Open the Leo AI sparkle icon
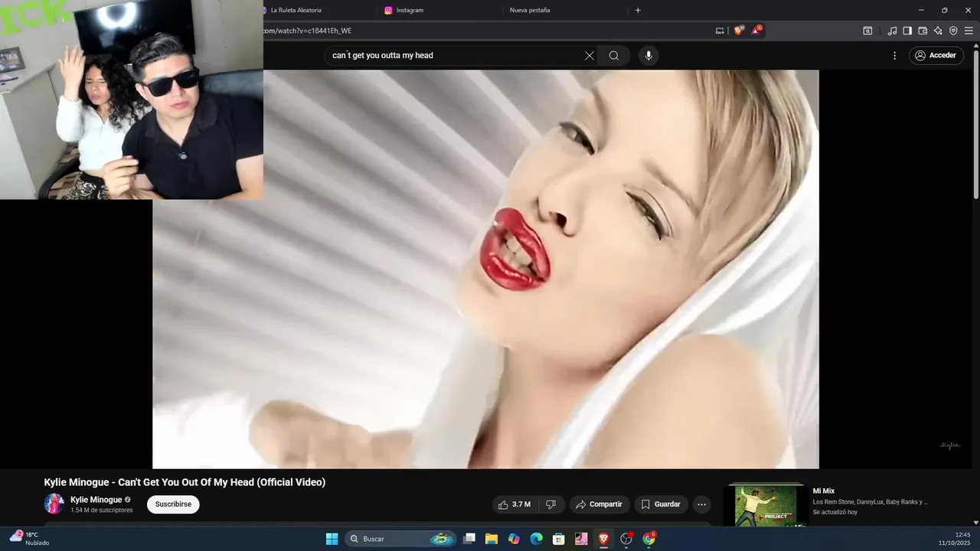This screenshot has width=980, height=551. (x=938, y=31)
